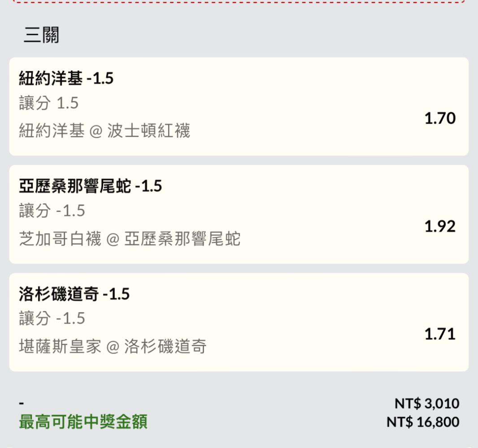The width and height of the screenshot is (478, 448).
Task: Click 讓分 -1.5 under 亞歷桑那響尾蛇
Action: coord(52,211)
